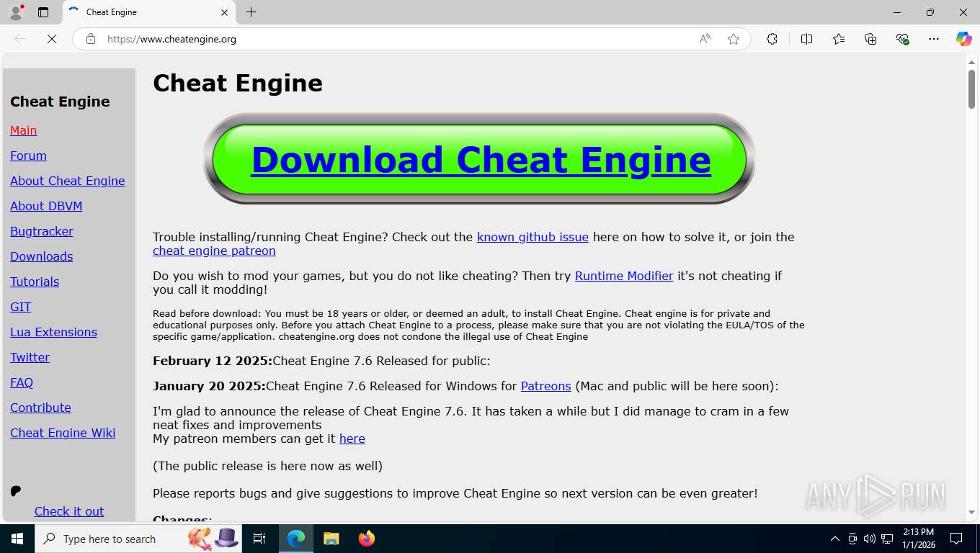This screenshot has width=980, height=553.
Task: Open the Favorites list icon
Action: point(839,39)
